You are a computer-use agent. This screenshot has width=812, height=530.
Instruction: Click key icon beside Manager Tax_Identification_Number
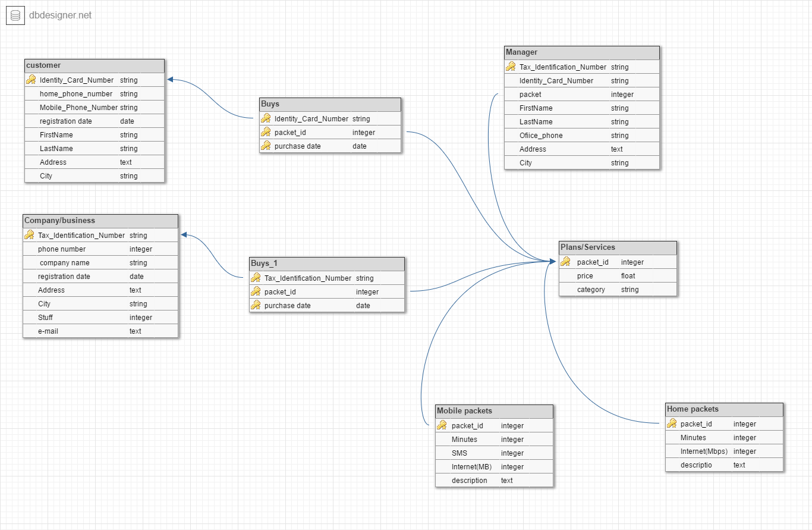coord(511,67)
